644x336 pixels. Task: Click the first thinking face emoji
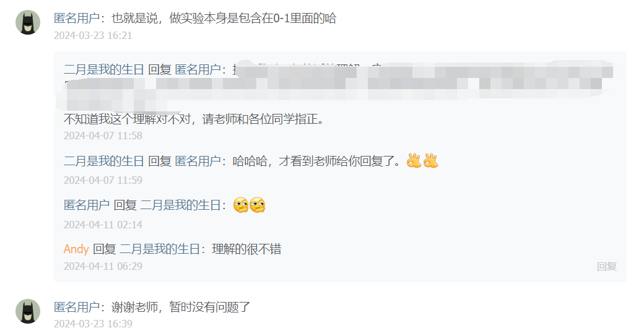[x=241, y=205]
